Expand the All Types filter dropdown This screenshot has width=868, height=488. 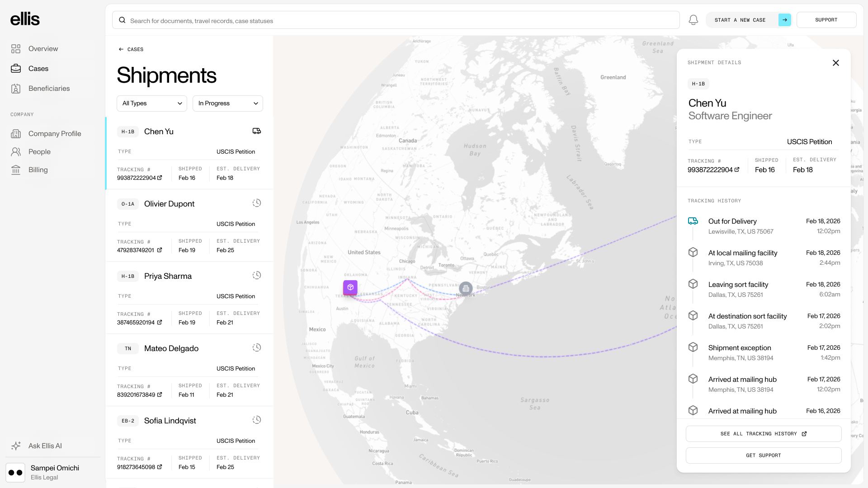click(x=151, y=103)
